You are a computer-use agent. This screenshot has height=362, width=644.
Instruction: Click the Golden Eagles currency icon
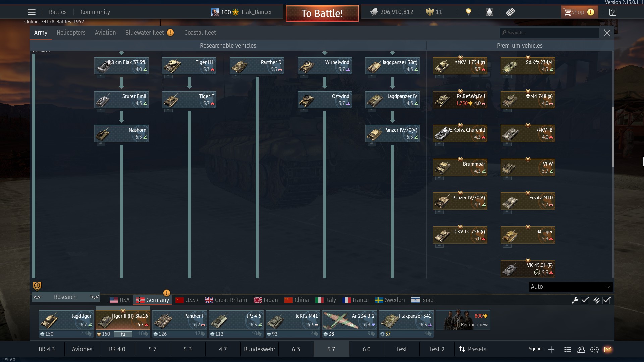click(430, 12)
